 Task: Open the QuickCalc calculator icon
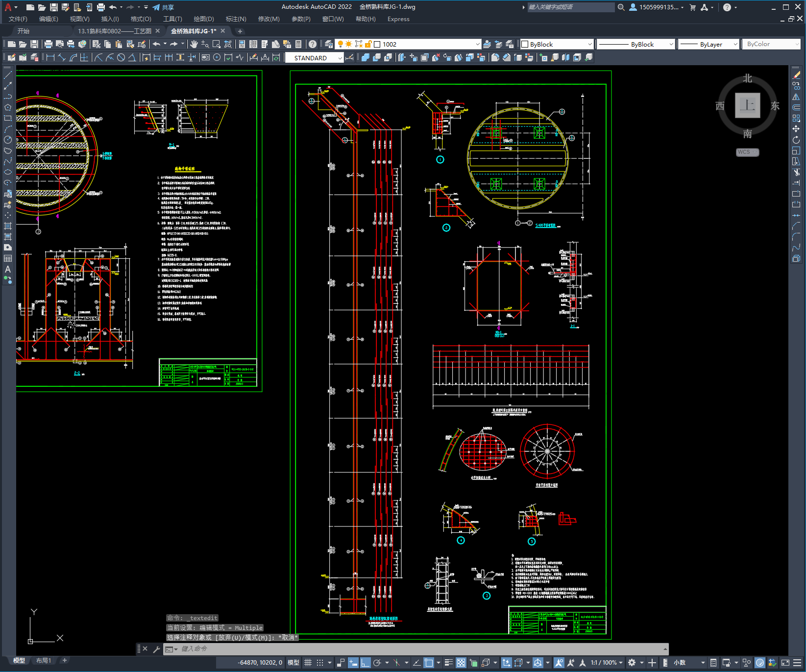[298, 44]
